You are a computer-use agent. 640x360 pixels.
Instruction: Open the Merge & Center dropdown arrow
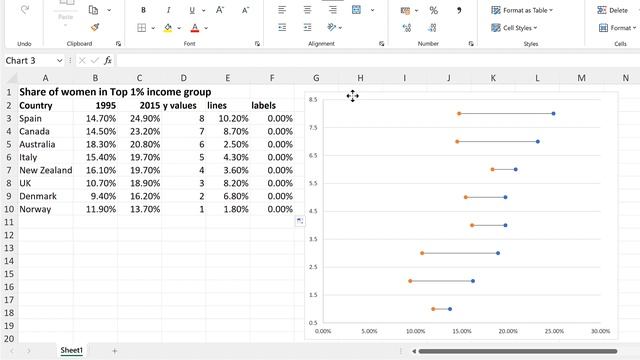pos(372,10)
